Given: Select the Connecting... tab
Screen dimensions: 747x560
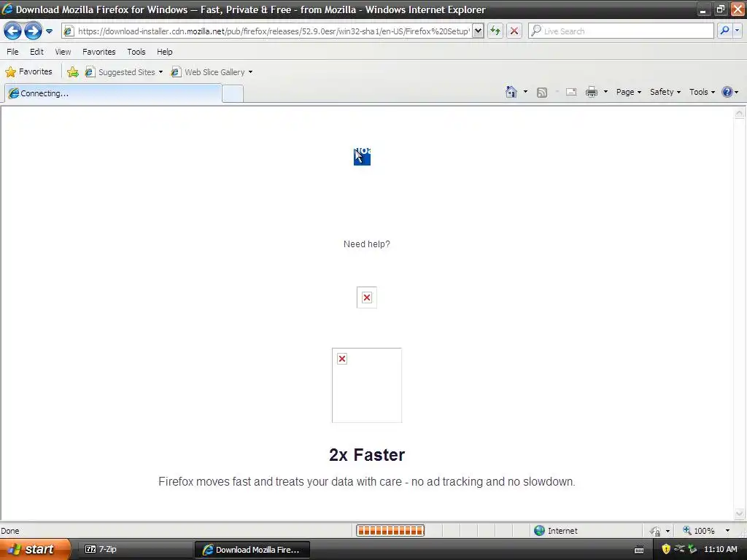Looking at the screenshot, I should [113, 93].
